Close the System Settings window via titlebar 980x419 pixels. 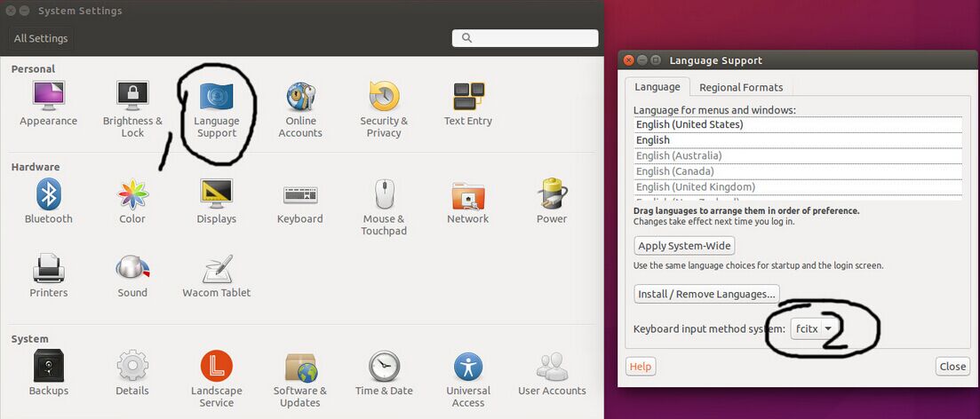coord(10,11)
